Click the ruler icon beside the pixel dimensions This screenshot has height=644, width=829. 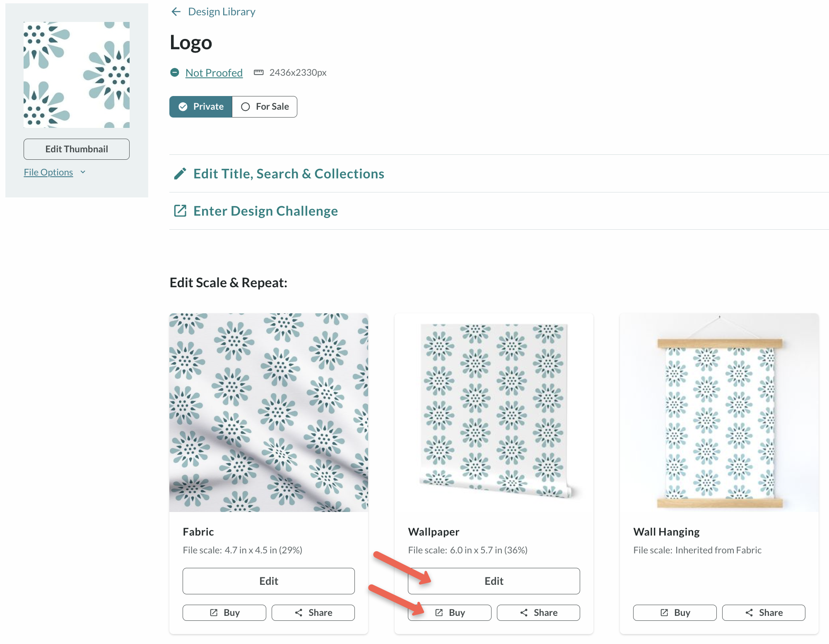(259, 73)
